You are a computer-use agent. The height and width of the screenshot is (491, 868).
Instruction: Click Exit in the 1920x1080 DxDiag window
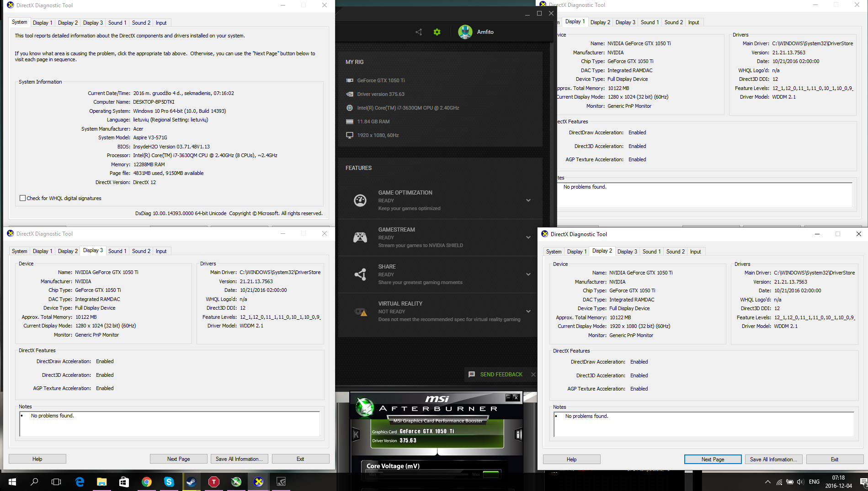pyautogui.click(x=835, y=459)
